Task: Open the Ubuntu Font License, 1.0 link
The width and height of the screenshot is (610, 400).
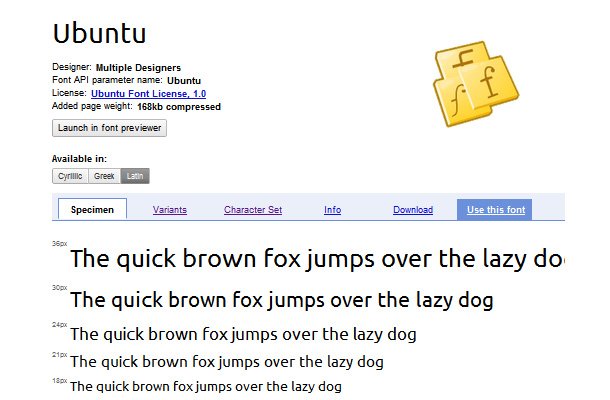Action: coord(149,94)
